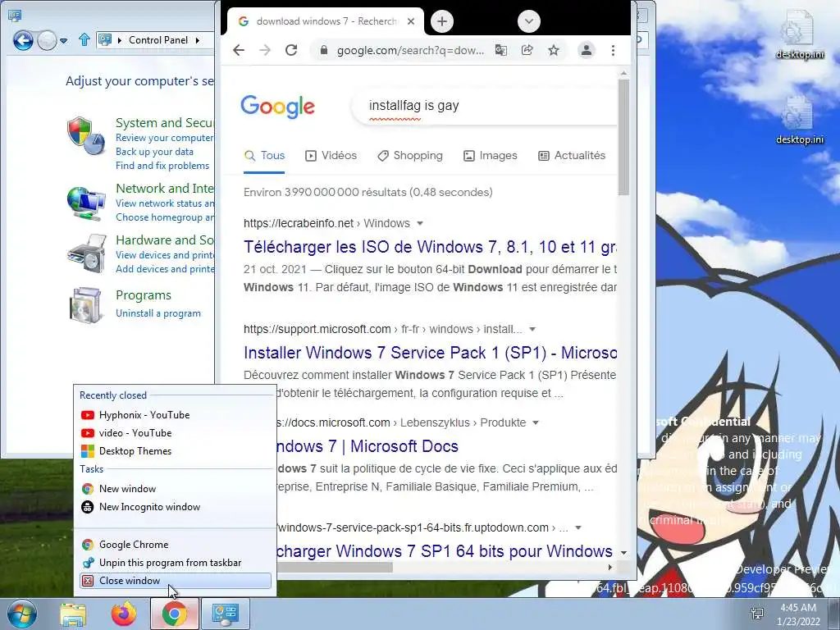Click the Control Panel back arrow button
Viewport: 840px width, 630px height.
point(23,40)
